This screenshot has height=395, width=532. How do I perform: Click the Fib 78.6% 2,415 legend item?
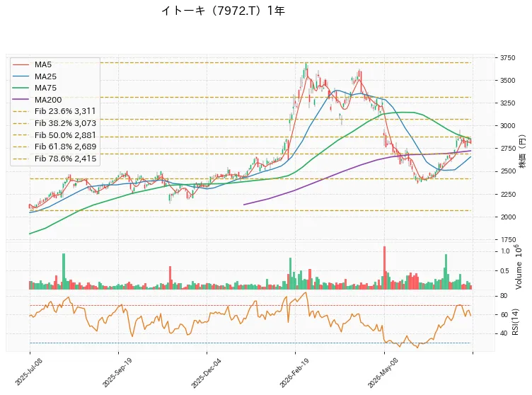tap(54, 159)
